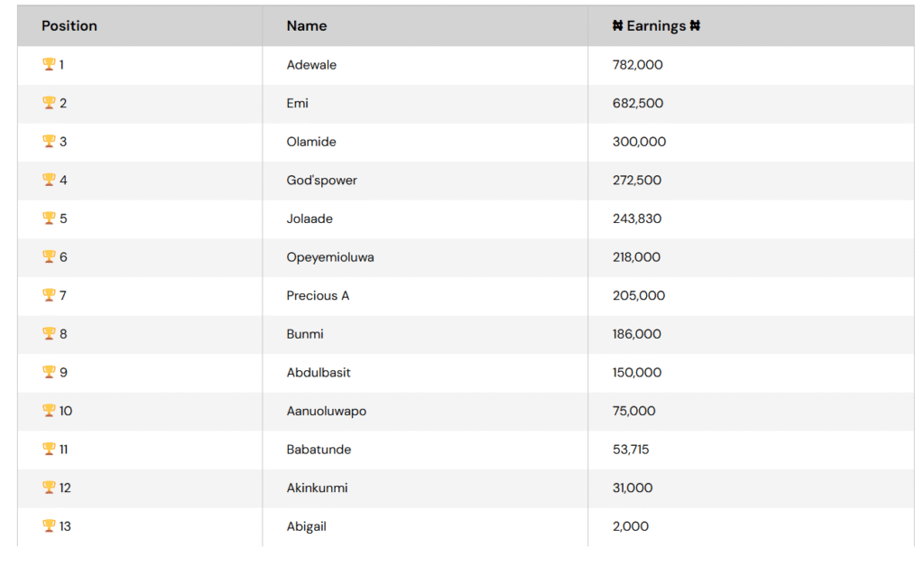Click the trophy icon for position 11
The image size is (924, 567).
tap(49, 449)
